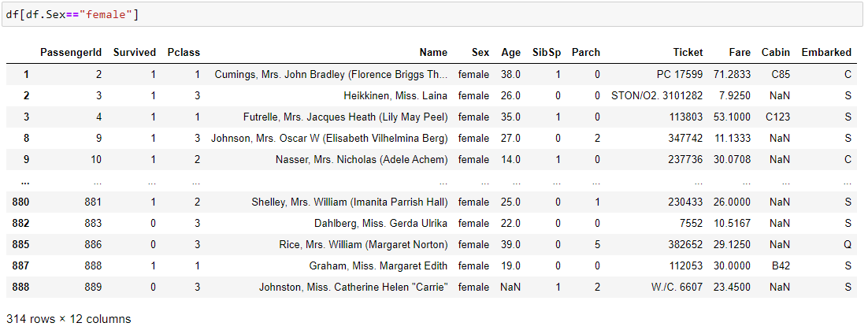This screenshot has height=334, width=868.
Task: Select the fare value 29.1250
Action: (734, 244)
